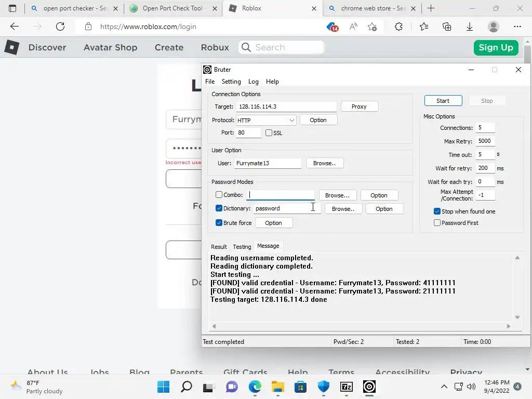
Task: Click Option in the Dictionary row
Action: (x=384, y=209)
